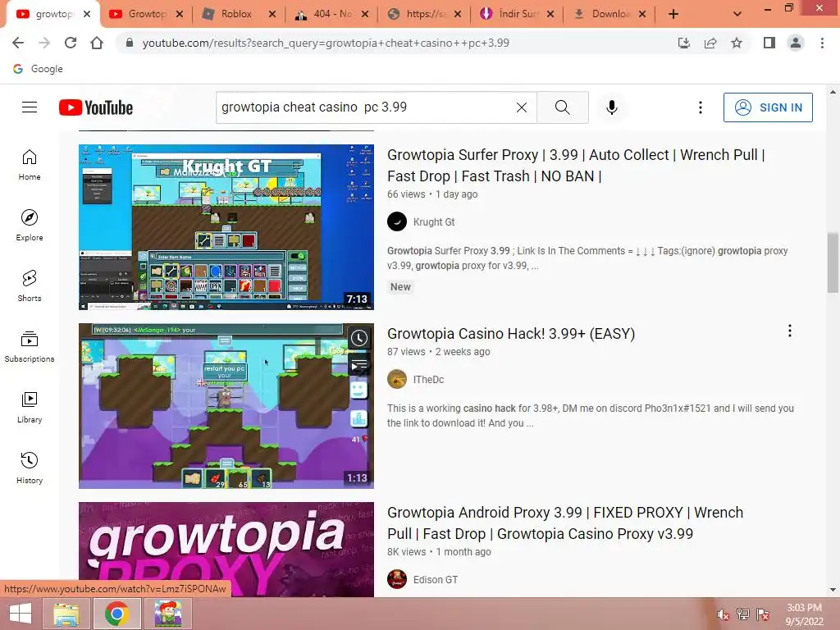Open the taskbar clock and date
The image size is (840, 630).
(x=804, y=614)
